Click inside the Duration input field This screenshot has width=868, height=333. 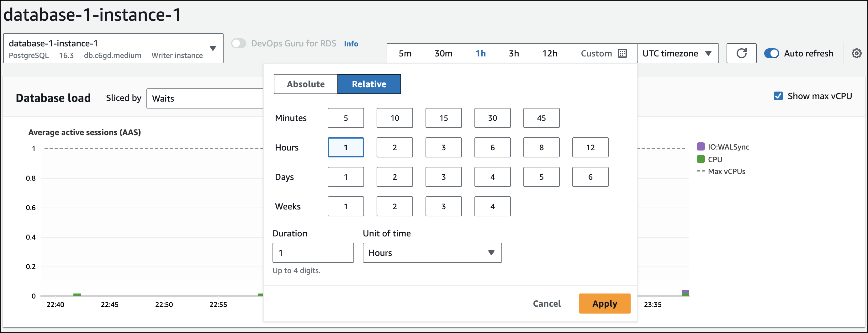click(x=313, y=253)
